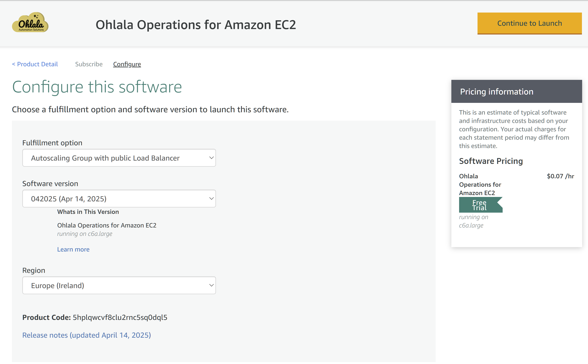Click the Software Pricing heading
Image resolution: width=588 pixels, height=364 pixels.
pyautogui.click(x=491, y=161)
